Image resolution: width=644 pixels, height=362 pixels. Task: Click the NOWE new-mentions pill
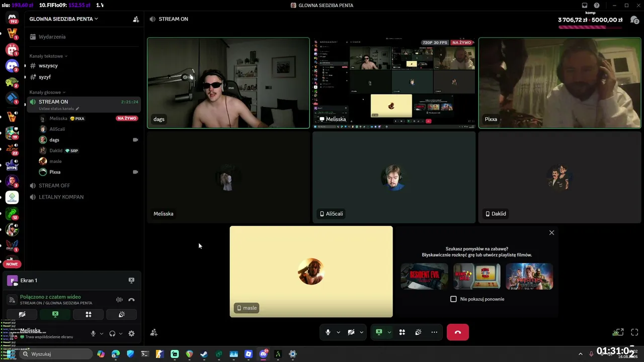12,264
